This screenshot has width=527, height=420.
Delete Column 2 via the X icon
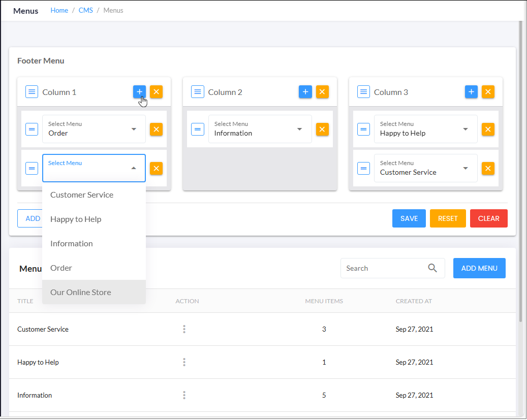click(322, 92)
